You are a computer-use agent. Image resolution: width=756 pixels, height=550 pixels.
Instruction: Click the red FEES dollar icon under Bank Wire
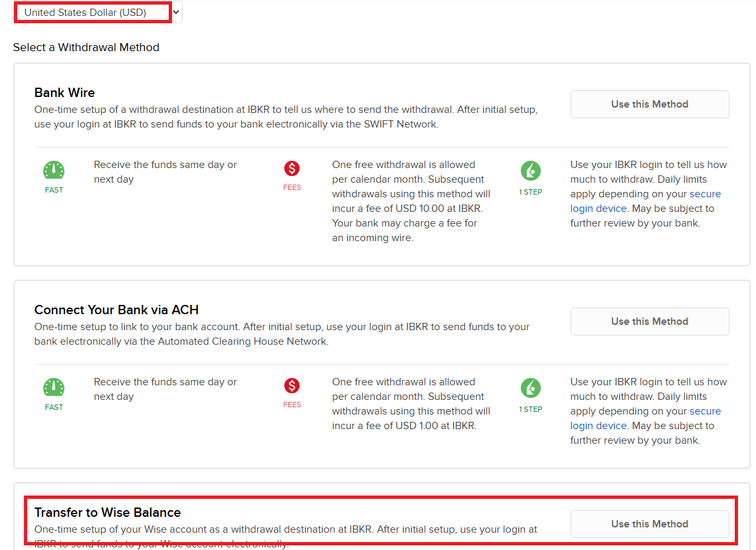click(292, 169)
